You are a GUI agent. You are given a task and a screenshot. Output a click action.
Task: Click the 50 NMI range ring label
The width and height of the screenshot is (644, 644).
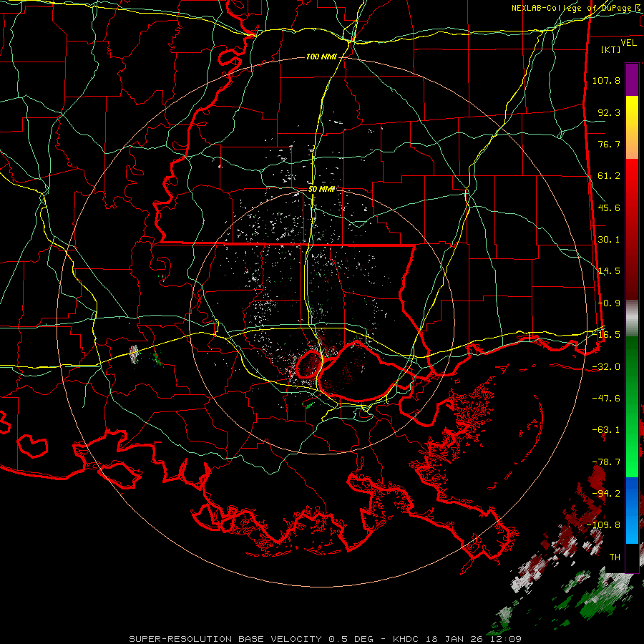[321, 189]
